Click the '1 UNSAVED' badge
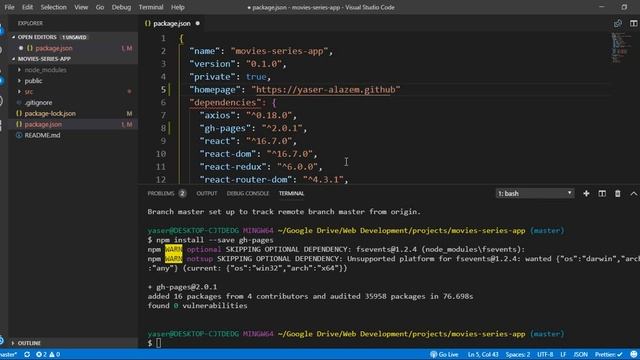Viewport: 640px width, 360px height. tap(74, 37)
